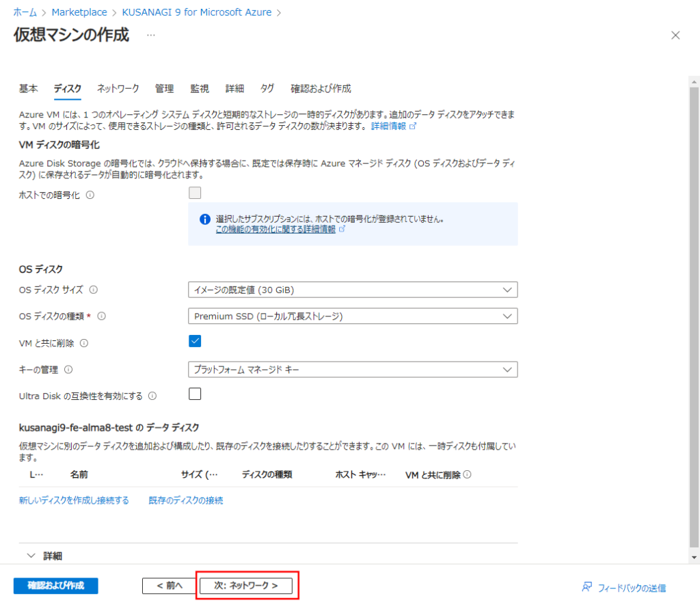The width and height of the screenshot is (700, 611).
Task: Click the 次: ネットワーク > button
Action: click(x=246, y=586)
